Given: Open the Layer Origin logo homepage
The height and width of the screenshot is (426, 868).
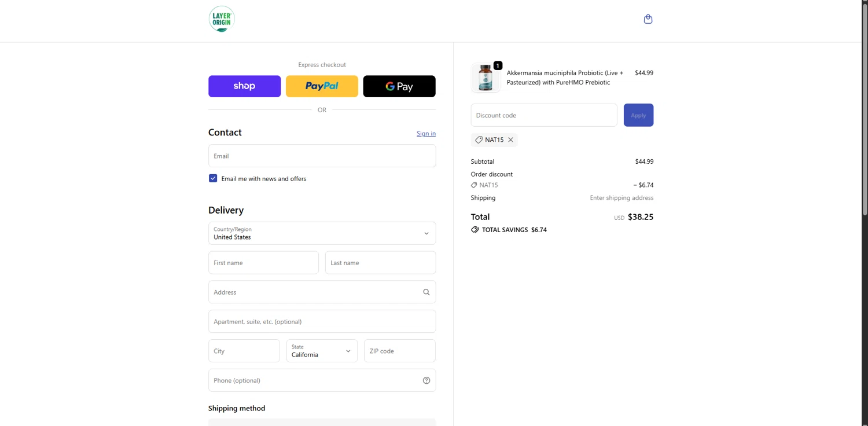Looking at the screenshot, I should click(x=222, y=19).
